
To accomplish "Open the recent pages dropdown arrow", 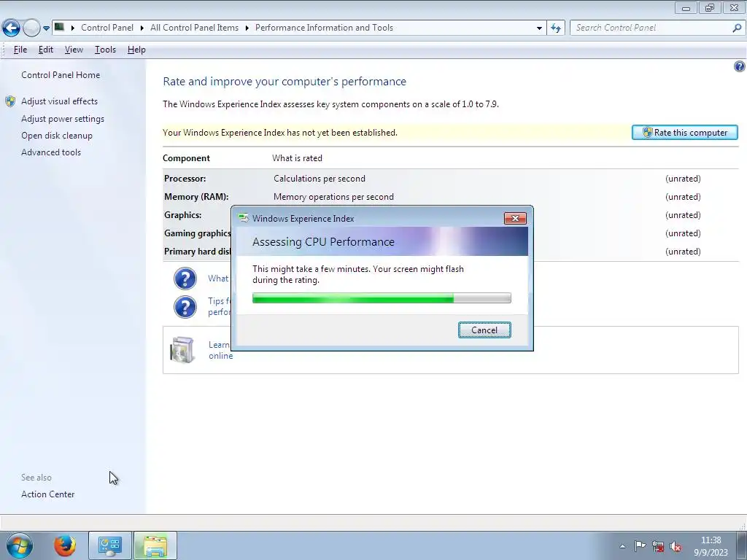I will 46,28.
